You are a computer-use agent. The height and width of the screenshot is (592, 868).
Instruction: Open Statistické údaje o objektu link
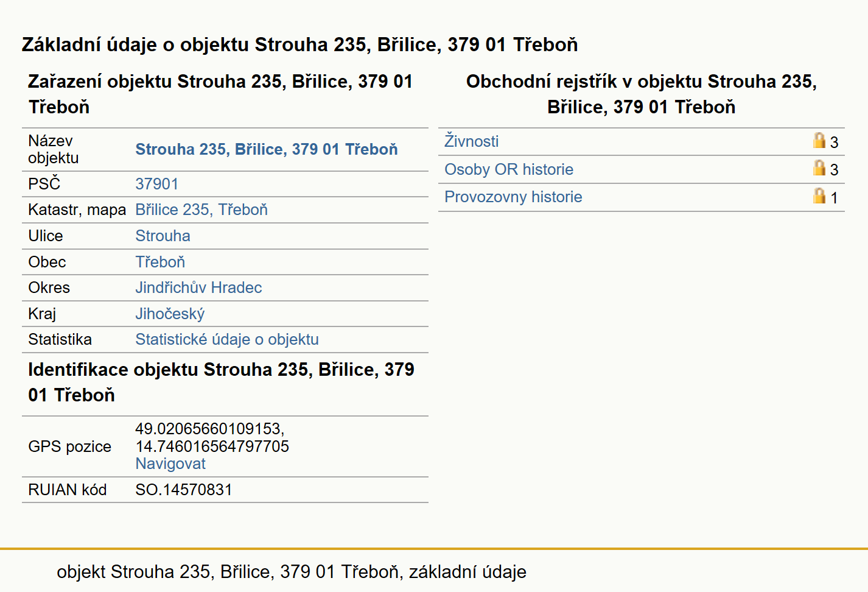click(227, 339)
